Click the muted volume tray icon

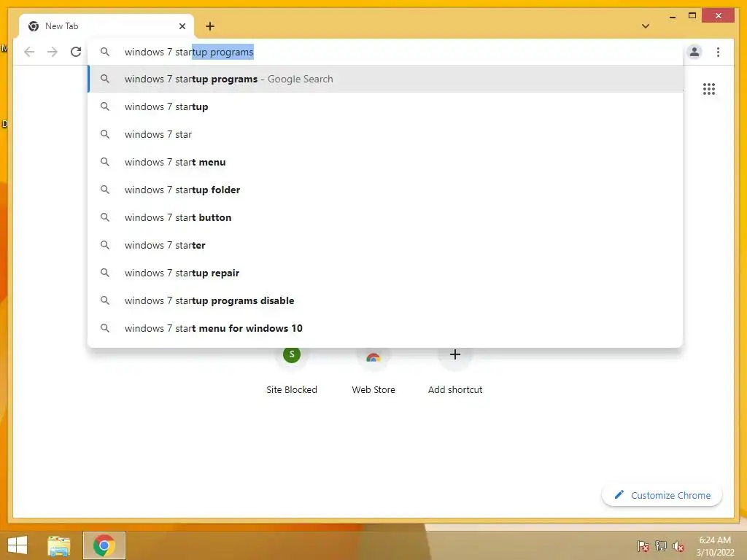click(678, 545)
